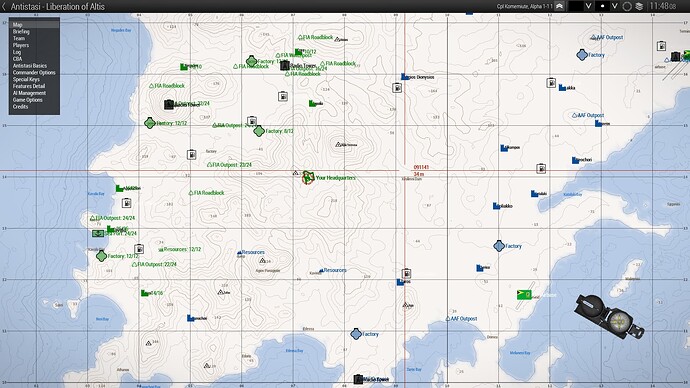Click the circle icon in top bar
This screenshot has height=388, width=690.
pos(627,6)
